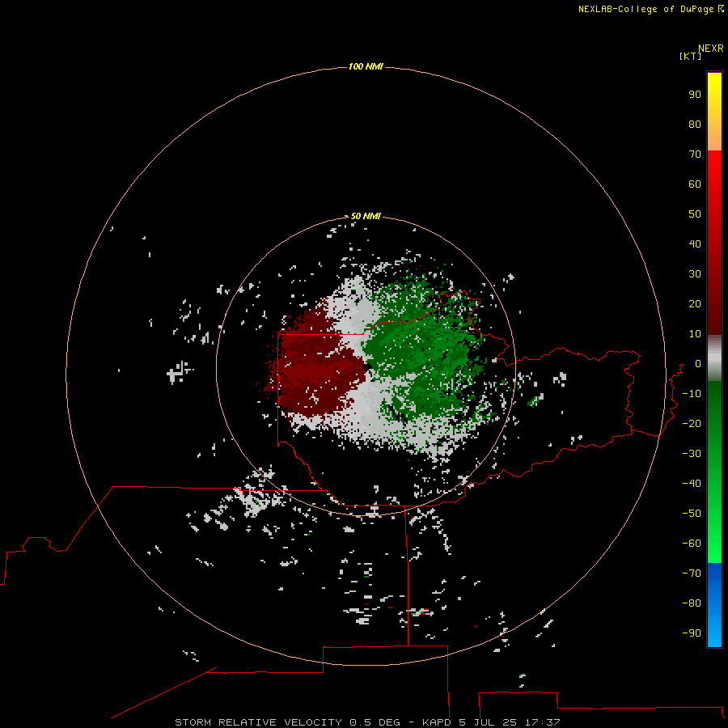Click the -60 value on the velocity scale

click(692, 544)
